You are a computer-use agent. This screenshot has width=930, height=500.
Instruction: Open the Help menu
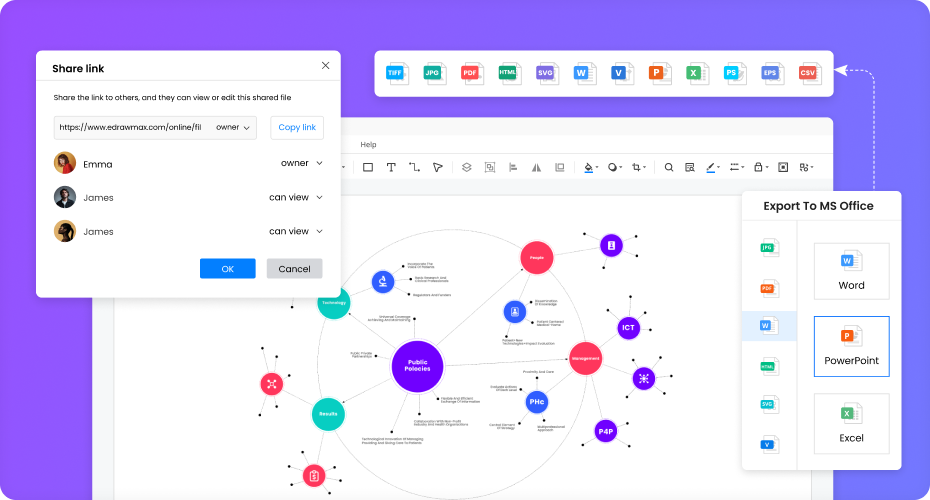[x=368, y=145]
